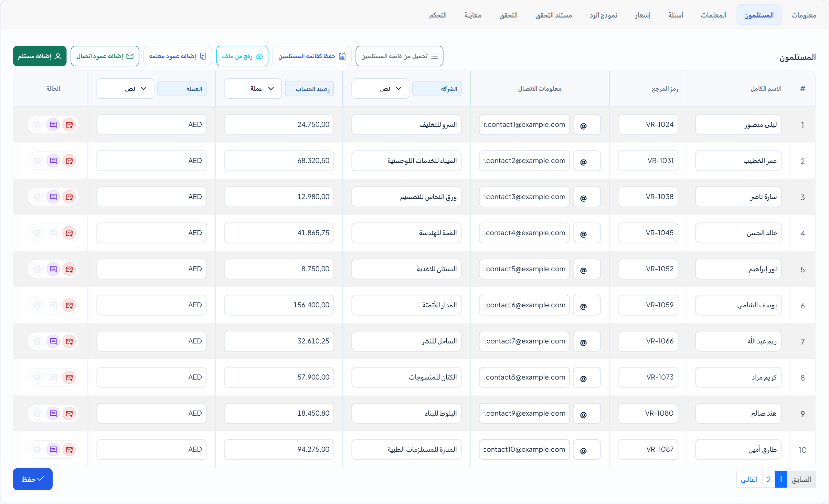Click the shield verification icon for طارق أمين
Image resolution: width=829 pixels, height=504 pixels.
[37, 450]
